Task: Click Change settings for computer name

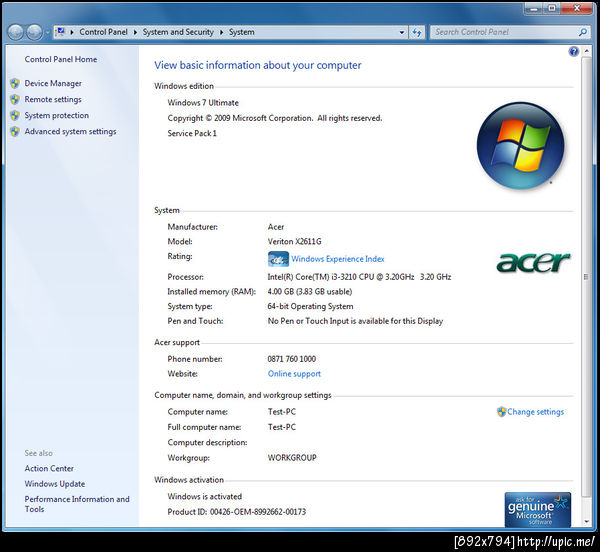Action: [x=535, y=412]
